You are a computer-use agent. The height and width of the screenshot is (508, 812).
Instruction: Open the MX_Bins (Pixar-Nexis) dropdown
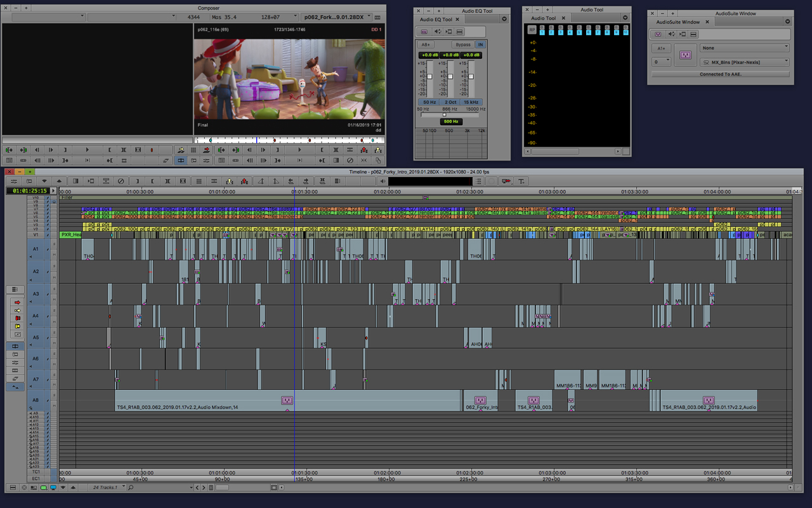click(x=745, y=62)
